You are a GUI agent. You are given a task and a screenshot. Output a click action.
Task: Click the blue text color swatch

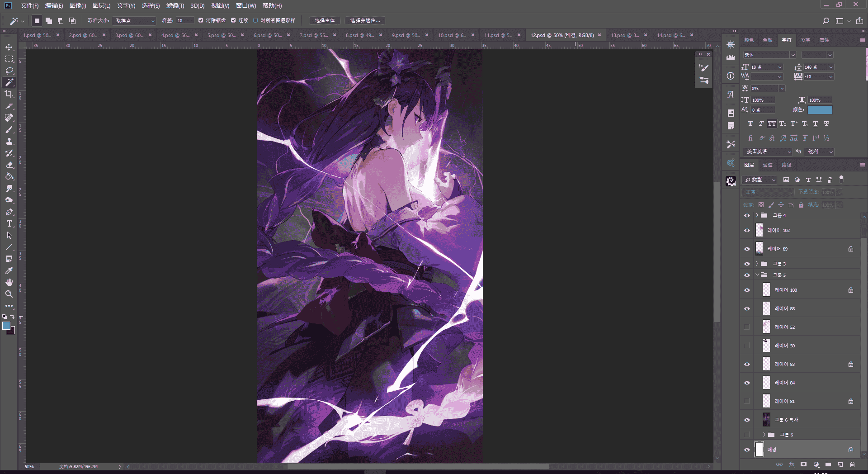pyautogui.click(x=820, y=110)
